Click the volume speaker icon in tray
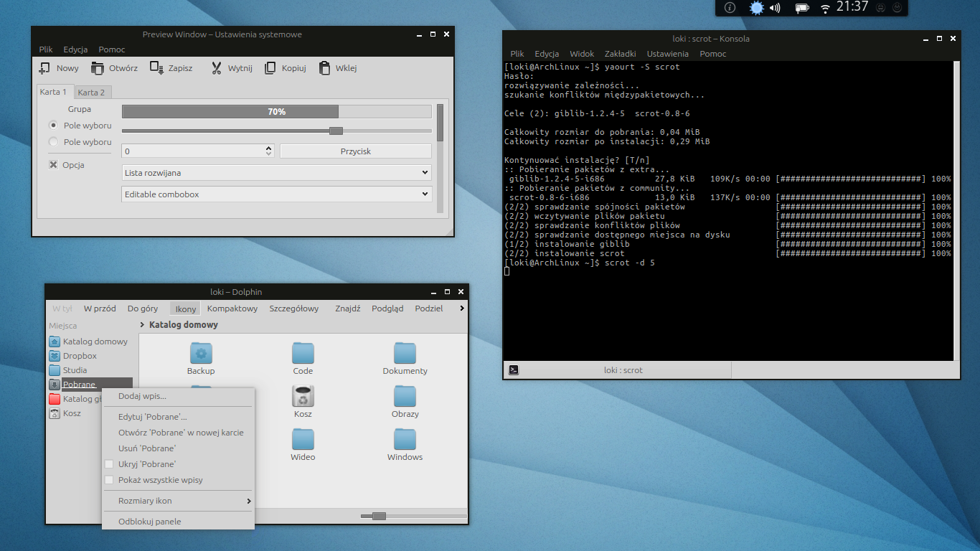The height and width of the screenshot is (551, 980). (776, 8)
